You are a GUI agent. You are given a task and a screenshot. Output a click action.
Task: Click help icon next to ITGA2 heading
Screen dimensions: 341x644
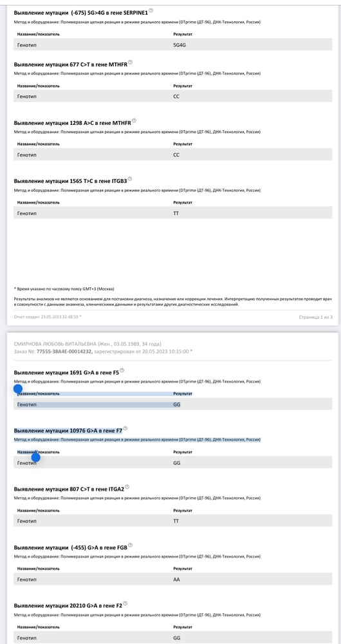(127, 487)
